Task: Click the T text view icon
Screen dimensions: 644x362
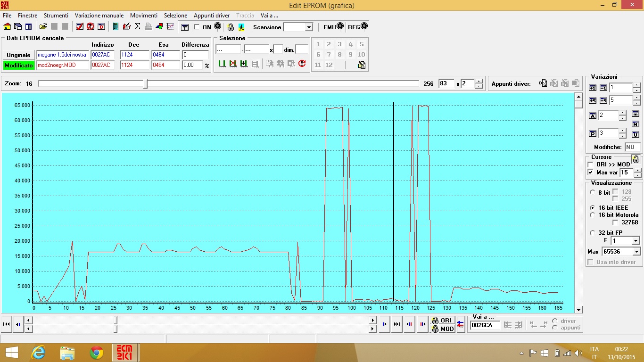Action: (185, 27)
